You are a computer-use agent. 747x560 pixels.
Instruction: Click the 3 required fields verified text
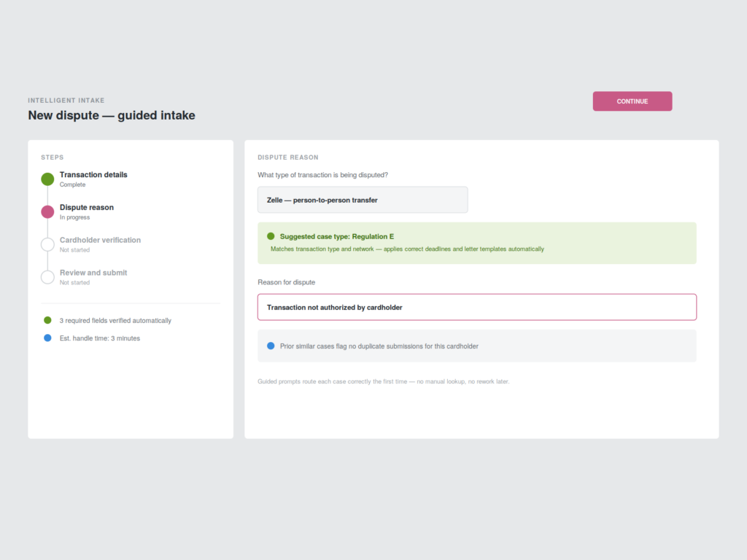tap(115, 321)
